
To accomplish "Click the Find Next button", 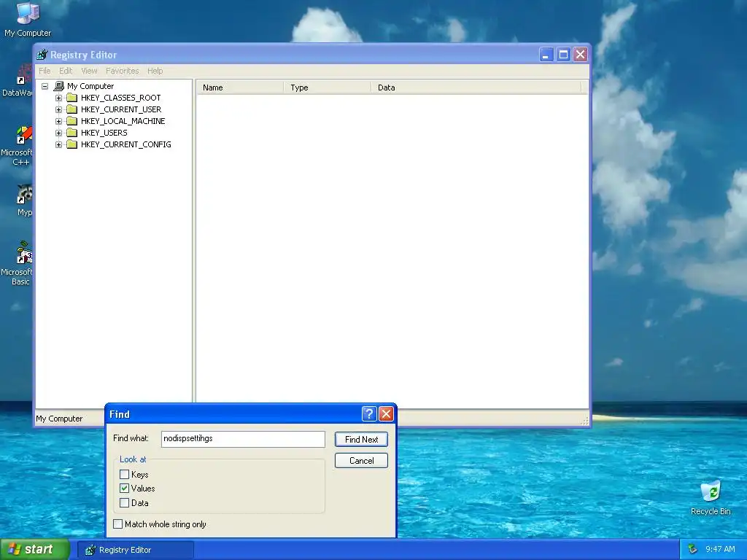I will pyautogui.click(x=362, y=440).
